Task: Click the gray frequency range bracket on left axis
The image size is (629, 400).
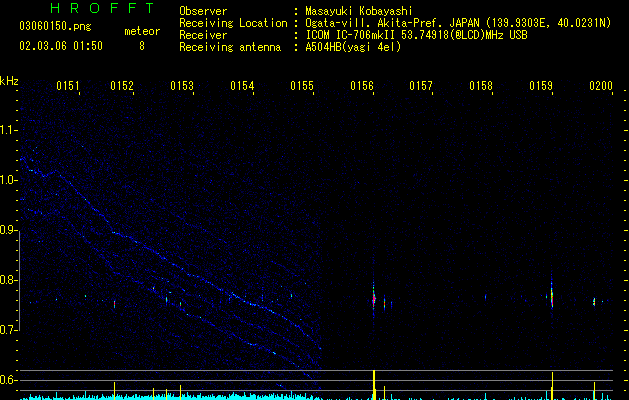Action: point(19,282)
